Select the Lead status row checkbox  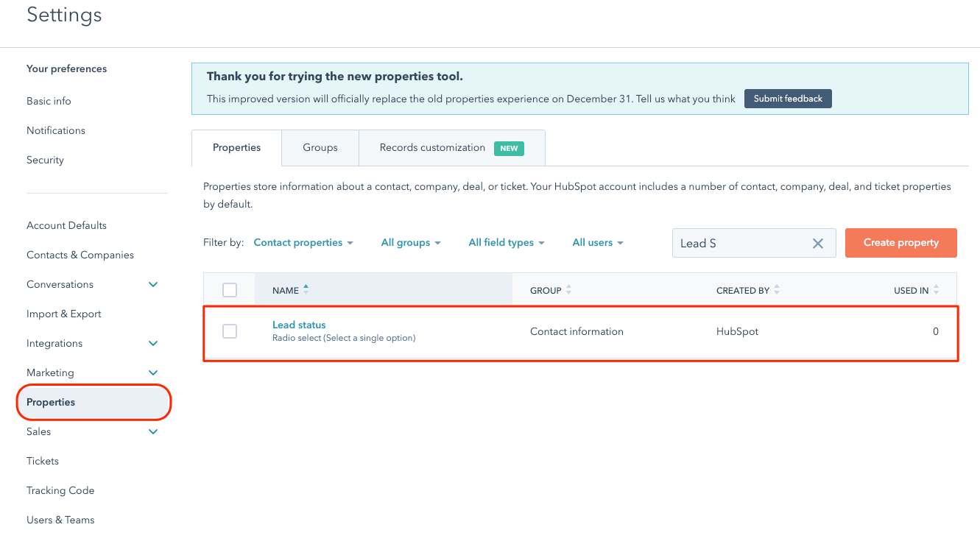tap(229, 331)
